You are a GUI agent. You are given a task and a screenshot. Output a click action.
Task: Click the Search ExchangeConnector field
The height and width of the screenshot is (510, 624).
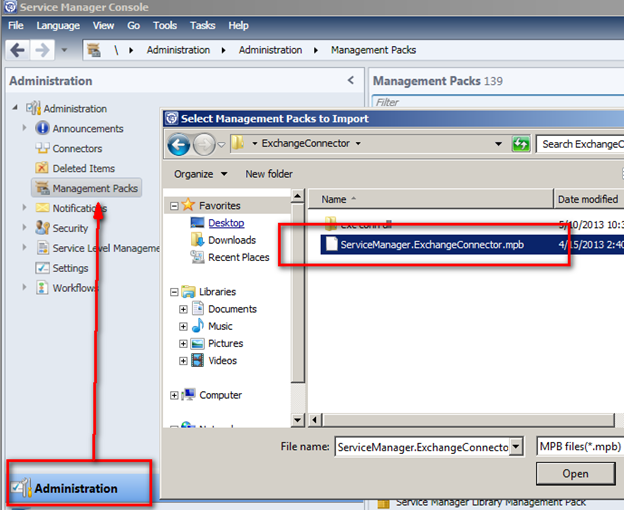pyautogui.click(x=580, y=144)
